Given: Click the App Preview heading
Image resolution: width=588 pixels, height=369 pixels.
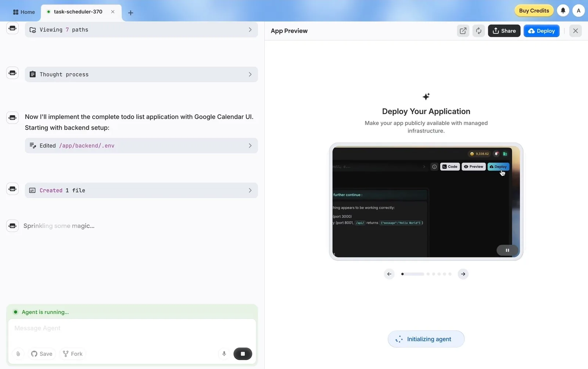Looking at the screenshot, I should pos(289,31).
